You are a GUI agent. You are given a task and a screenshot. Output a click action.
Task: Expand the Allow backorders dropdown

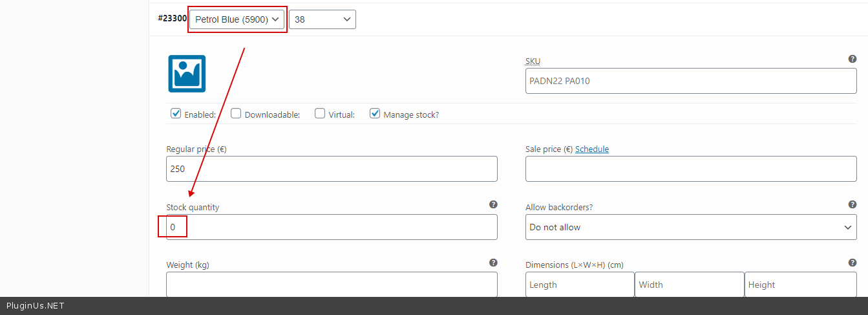690,227
